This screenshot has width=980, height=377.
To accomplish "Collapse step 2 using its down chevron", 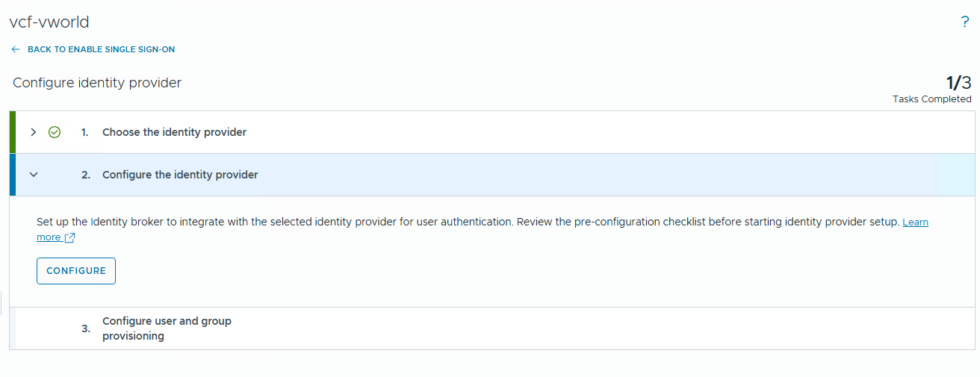I will click(x=33, y=175).
